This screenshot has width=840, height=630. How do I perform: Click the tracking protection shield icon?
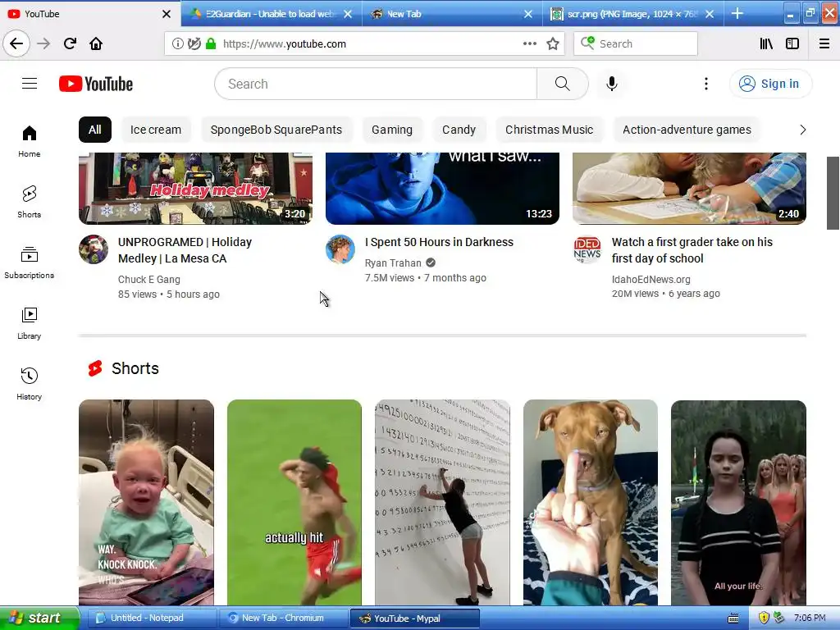(194, 43)
